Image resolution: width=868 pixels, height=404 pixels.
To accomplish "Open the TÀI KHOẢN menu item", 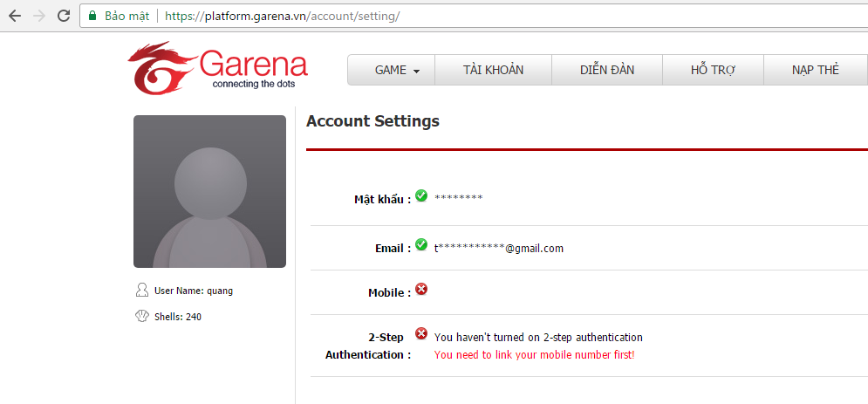I will 493,70.
